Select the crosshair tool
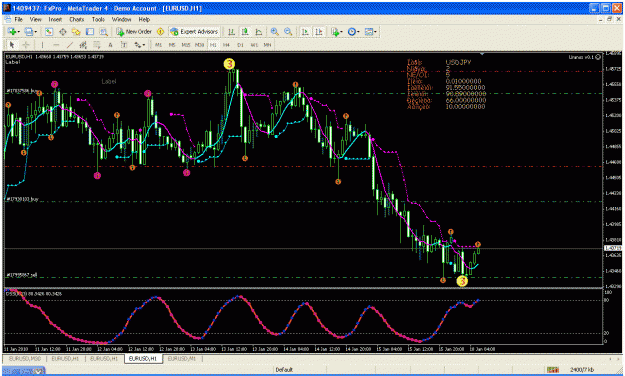The width and height of the screenshot is (625, 376). click(x=26, y=45)
